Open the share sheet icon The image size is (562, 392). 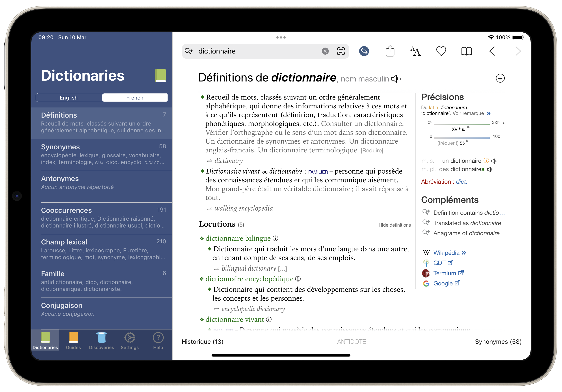click(390, 51)
